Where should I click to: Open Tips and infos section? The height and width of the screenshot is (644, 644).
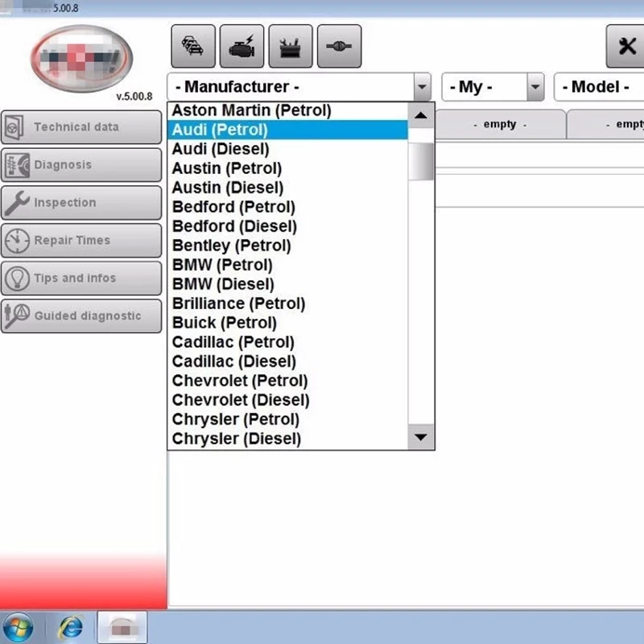[x=81, y=278]
